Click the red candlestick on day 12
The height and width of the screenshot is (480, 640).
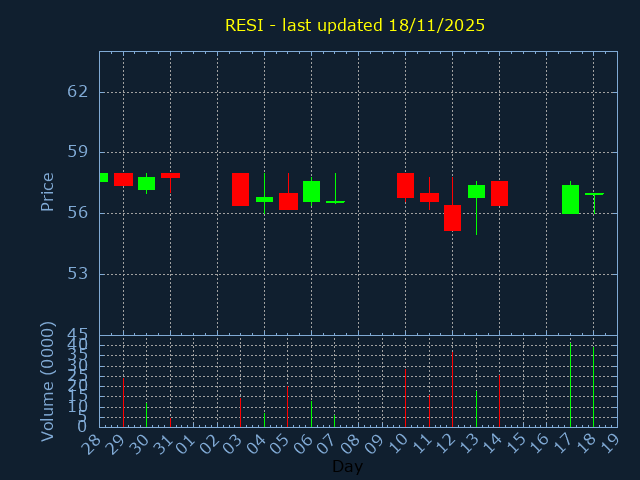pyautogui.click(x=452, y=218)
